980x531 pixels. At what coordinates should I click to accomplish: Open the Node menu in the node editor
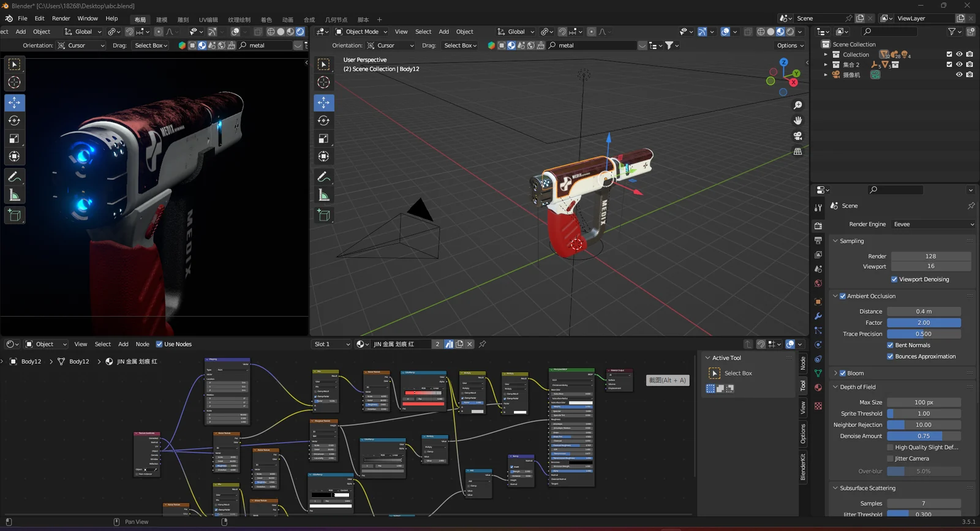pos(143,344)
